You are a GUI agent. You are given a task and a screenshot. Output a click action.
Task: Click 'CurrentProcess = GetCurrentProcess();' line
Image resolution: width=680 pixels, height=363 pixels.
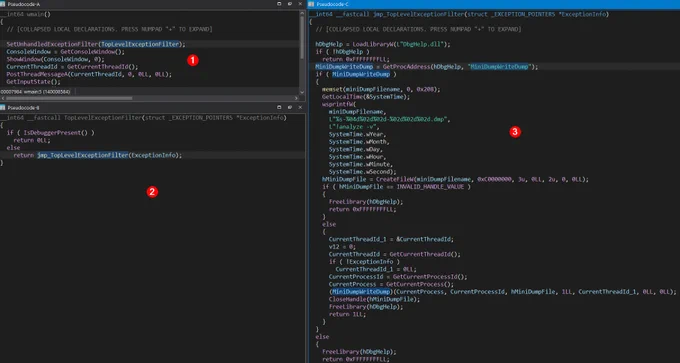391,284
